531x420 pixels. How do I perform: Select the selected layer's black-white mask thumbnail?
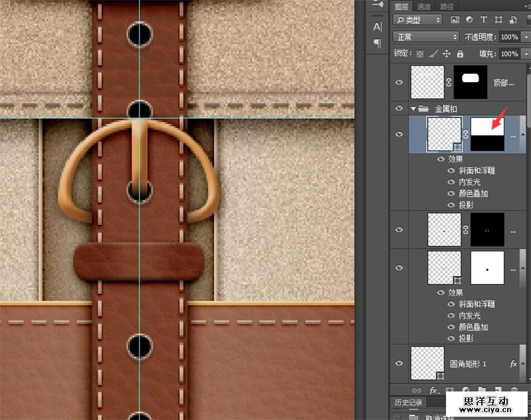tap(487, 134)
